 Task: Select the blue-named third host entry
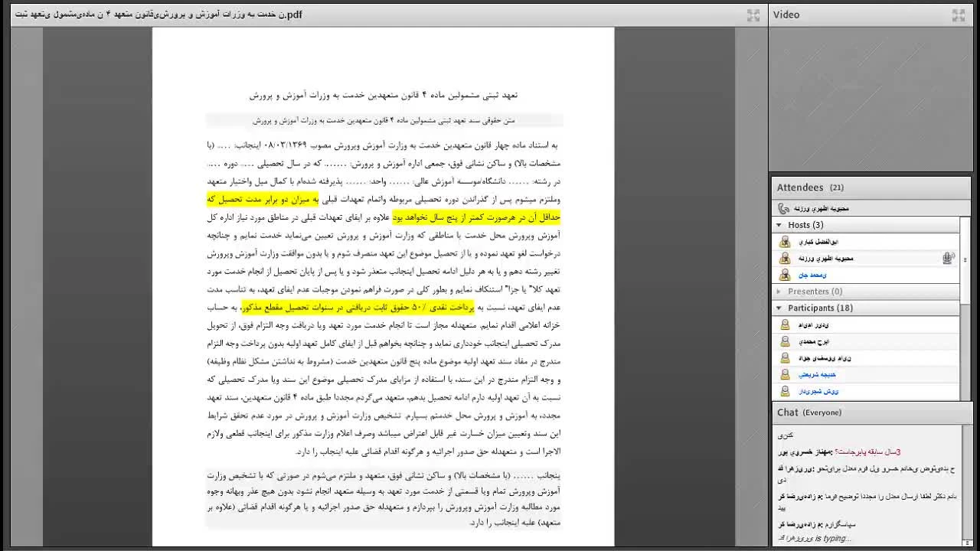pos(812,275)
